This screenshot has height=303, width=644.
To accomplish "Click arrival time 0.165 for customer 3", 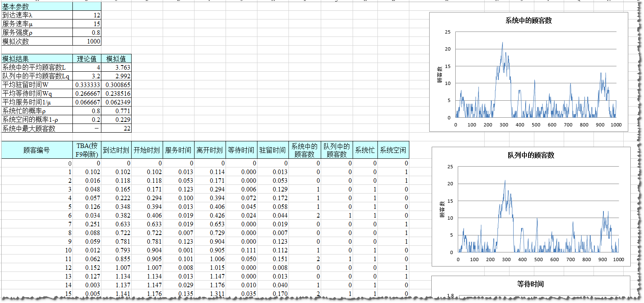I will click(x=116, y=189).
